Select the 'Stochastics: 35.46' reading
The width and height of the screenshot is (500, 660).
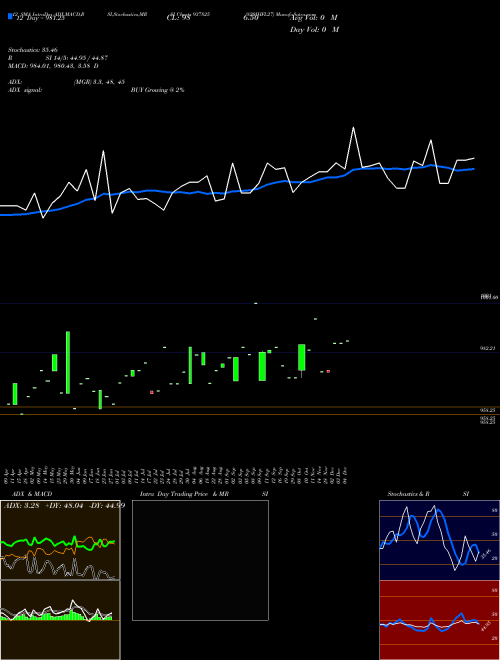point(31,50)
